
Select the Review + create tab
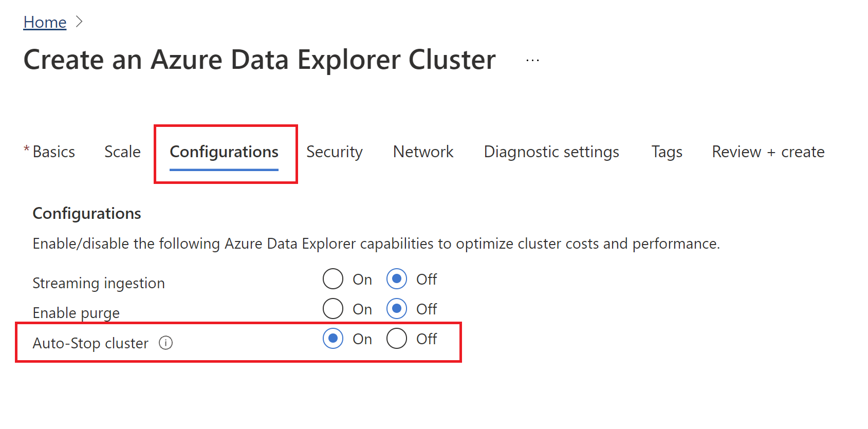click(x=767, y=152)
